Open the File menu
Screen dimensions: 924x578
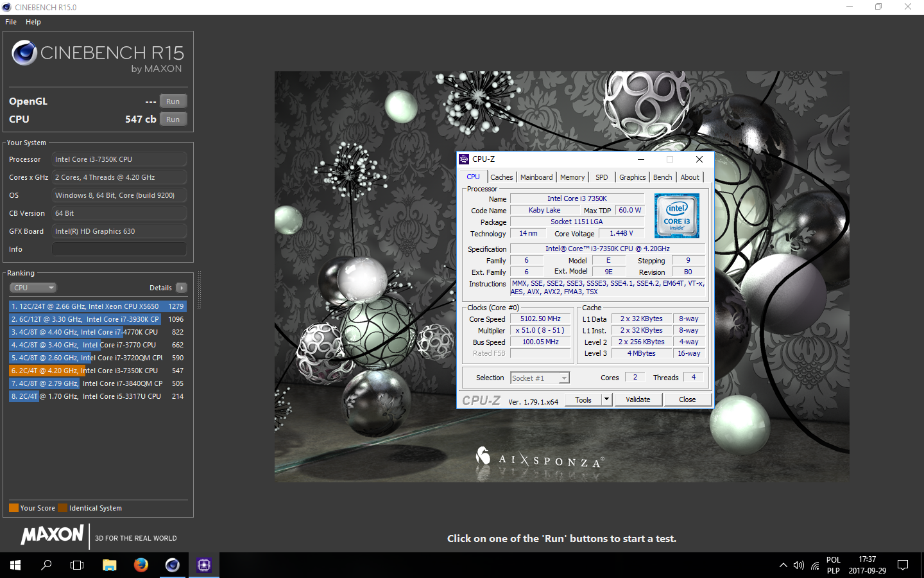[x=11, y=22]
